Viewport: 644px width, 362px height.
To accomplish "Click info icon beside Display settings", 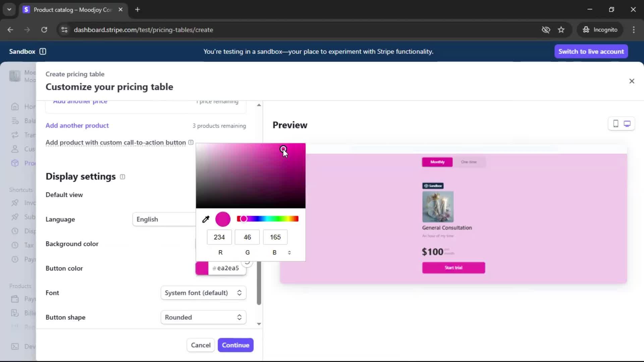I will click(x=122, y=177).
